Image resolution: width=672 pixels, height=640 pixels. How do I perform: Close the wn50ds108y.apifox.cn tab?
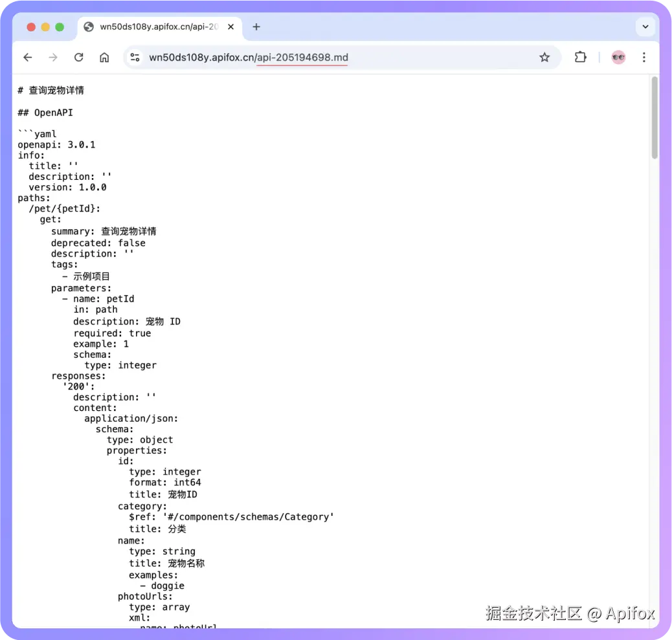tap(230, 27)
